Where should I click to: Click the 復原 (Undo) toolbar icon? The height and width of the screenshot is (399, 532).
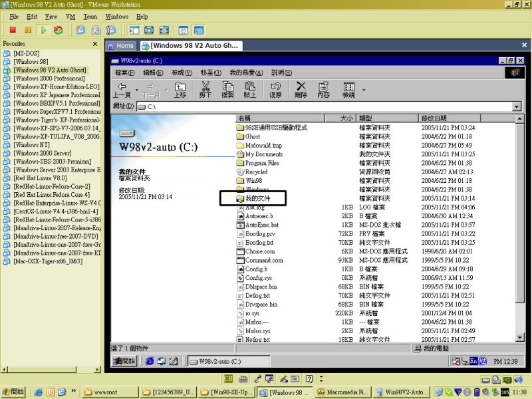coord(275,90)
